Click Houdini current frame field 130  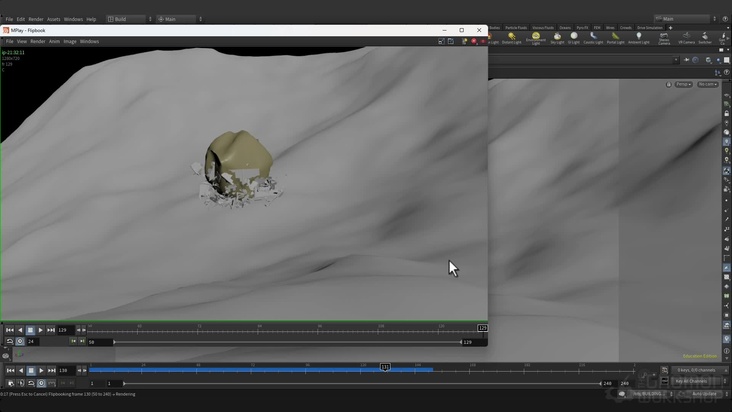click(66, 370)
